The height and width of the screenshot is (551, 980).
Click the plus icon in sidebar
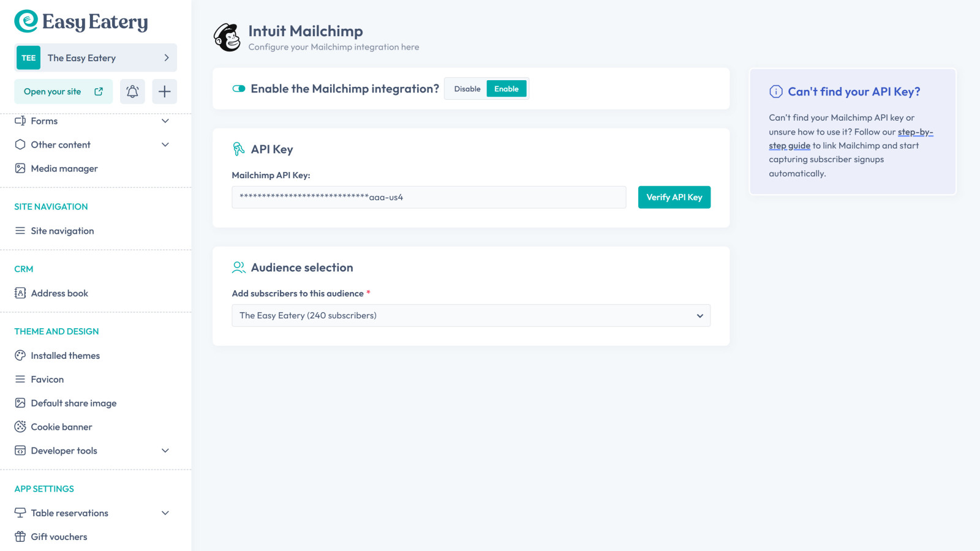[164, 92]
